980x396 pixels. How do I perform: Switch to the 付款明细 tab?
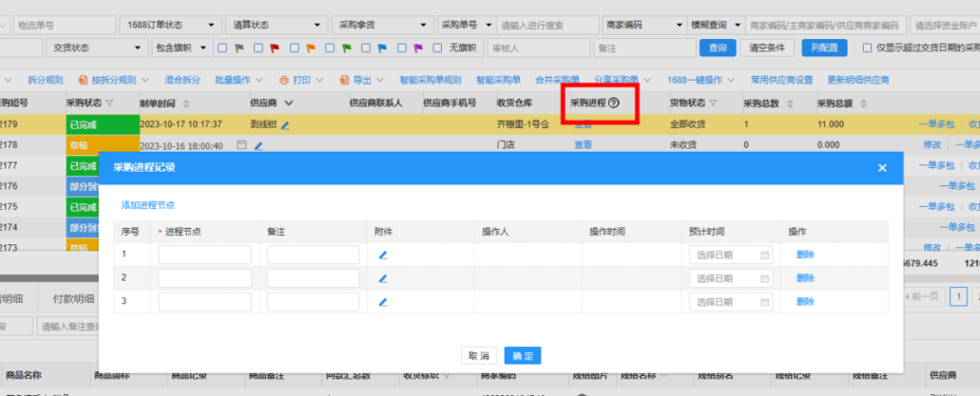tap(73, 299)
